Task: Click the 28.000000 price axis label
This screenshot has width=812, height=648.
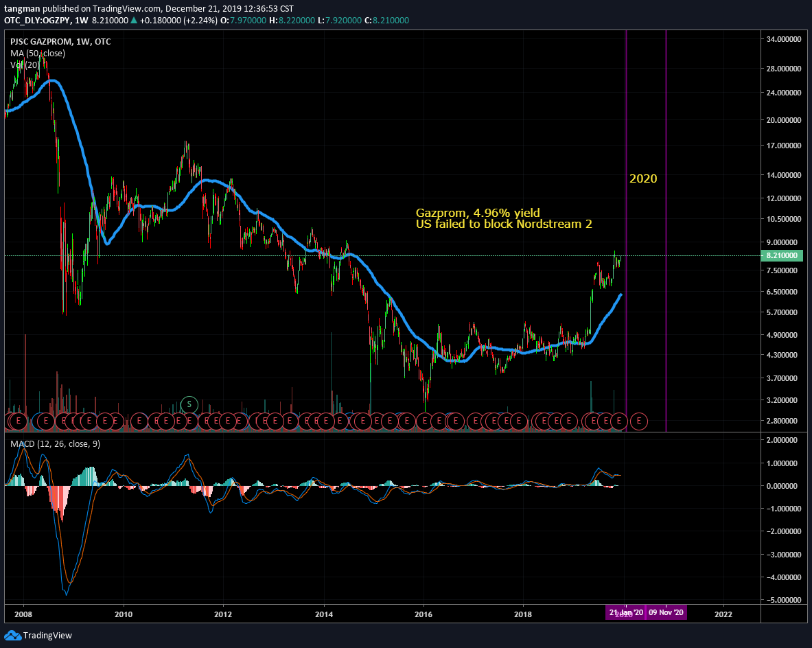Action: [x=784, y=69]
